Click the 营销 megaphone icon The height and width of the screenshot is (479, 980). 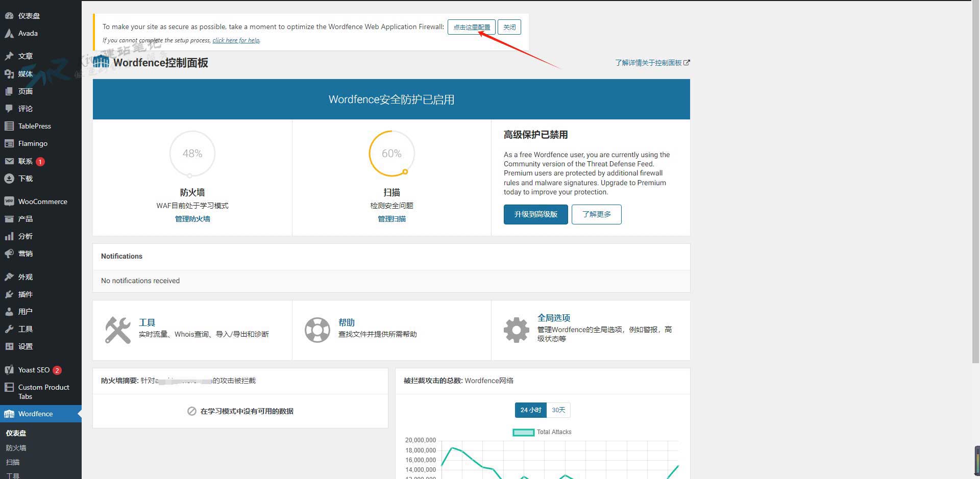pyautogui.click(x=9, y=254)
